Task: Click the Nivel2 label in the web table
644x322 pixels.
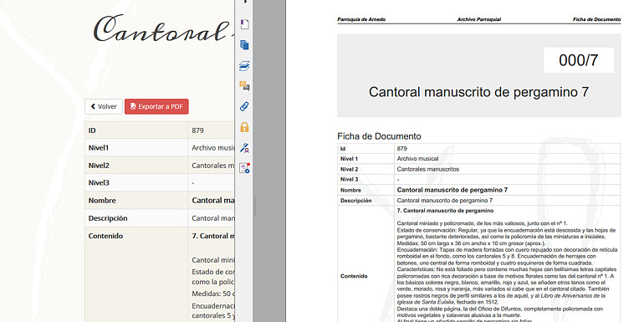Action: tap(99, 166)
